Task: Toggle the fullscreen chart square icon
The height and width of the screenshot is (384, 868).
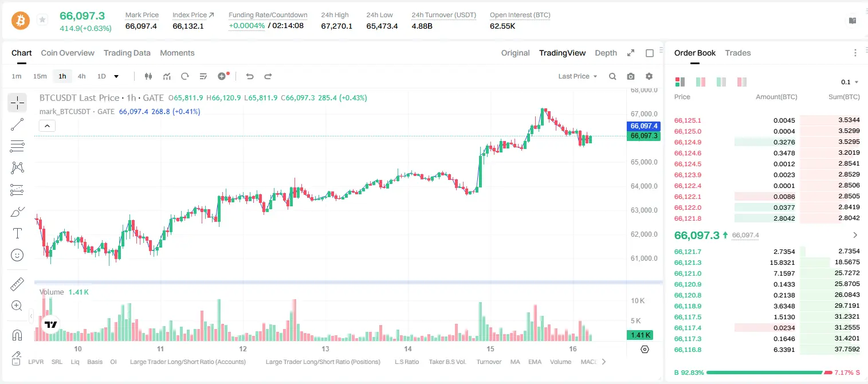Action: (650, 53)
